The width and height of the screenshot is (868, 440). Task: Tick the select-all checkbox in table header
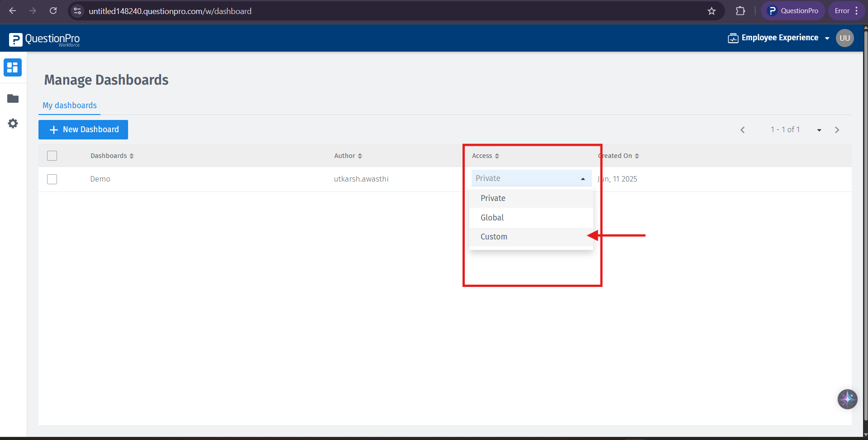point(52,156)
